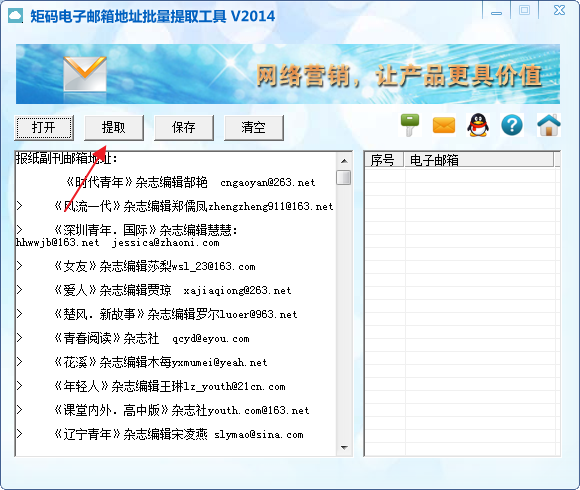Click the text area scroll-down arrow
The width and height of the screenshot is (580, 490).
click(x=344, y=448)
